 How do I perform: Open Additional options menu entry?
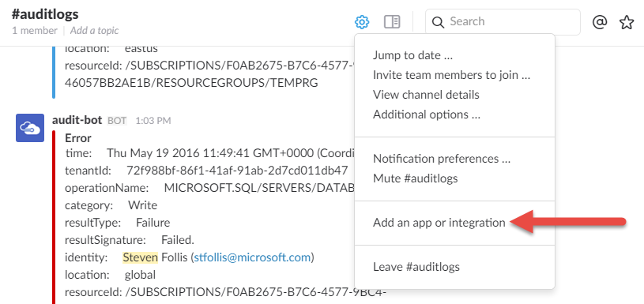click(x=427, y=114)
